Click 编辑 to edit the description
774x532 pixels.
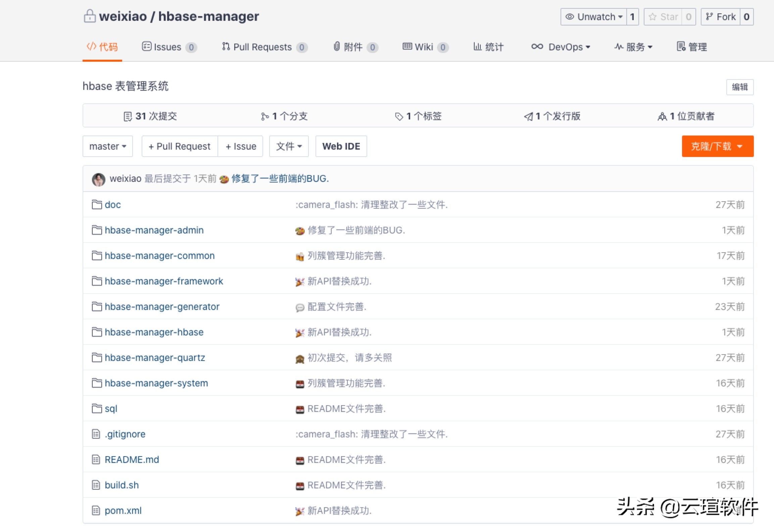[x=740, y=87]
